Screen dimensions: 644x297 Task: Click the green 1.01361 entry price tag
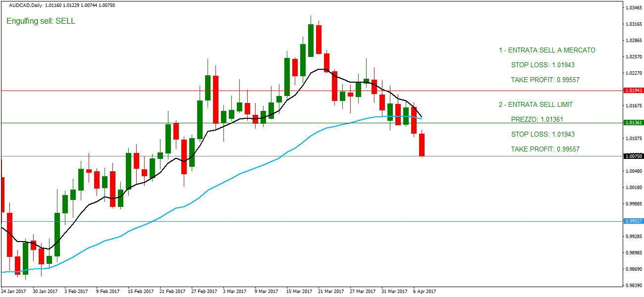pyautogui.click(x=634, y=123)
